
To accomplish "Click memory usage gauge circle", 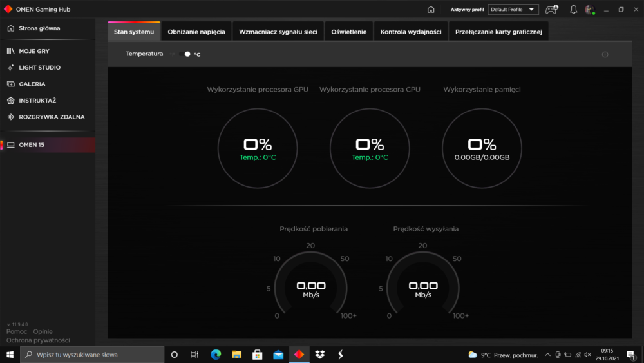I will click(482, 148).
